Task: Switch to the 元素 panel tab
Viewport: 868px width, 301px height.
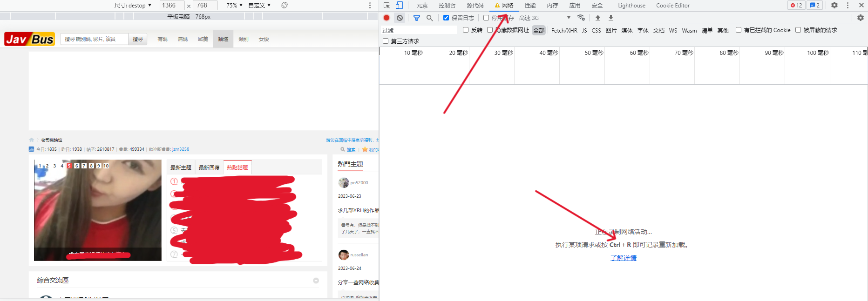Action: (x=422, y=6)
